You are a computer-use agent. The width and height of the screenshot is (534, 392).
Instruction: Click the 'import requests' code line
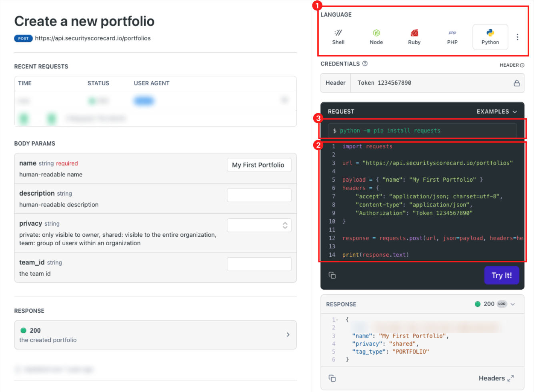coord(367,146)
